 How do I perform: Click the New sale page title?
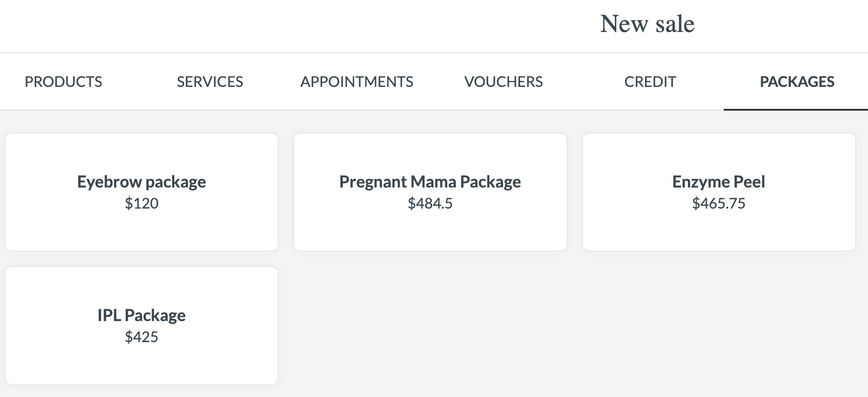coord(647,24)
